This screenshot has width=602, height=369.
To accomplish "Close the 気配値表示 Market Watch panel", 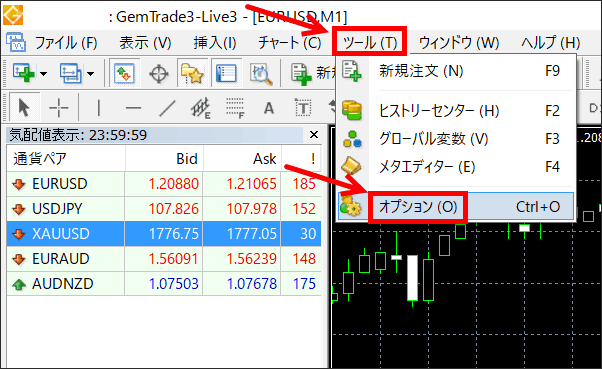I will (x=314, y=135).
